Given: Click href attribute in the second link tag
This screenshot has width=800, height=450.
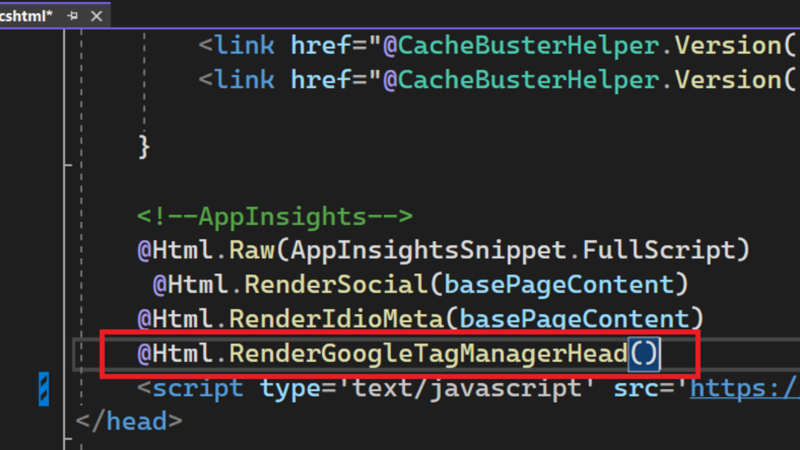Looking at the screenshot, I should (320, 79).
